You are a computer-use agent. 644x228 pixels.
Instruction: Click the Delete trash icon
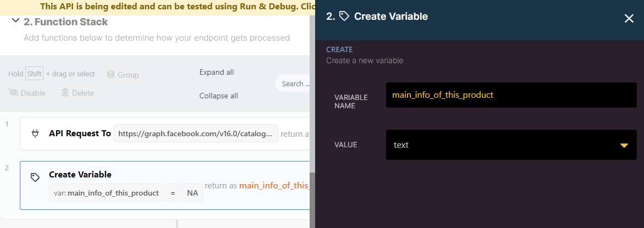(65, 93)
